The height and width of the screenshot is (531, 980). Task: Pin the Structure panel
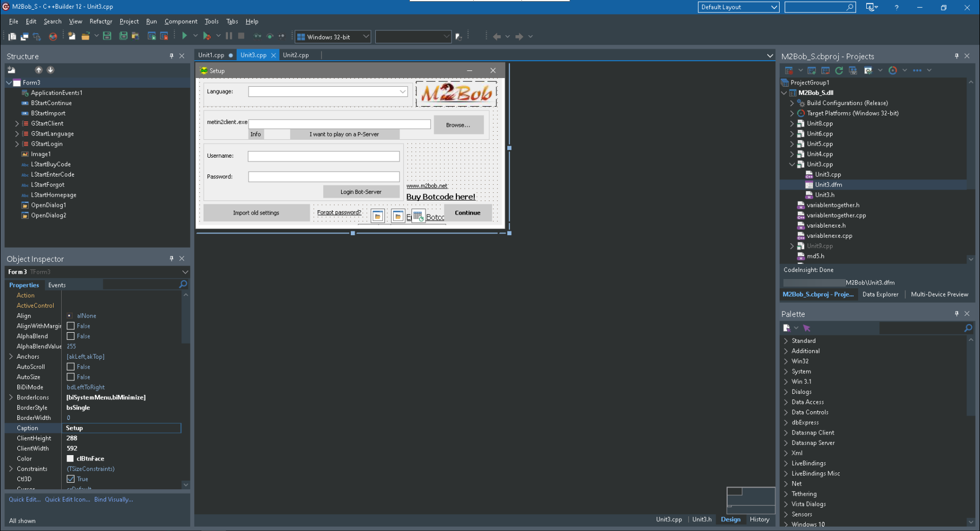[x=172, y=56]
